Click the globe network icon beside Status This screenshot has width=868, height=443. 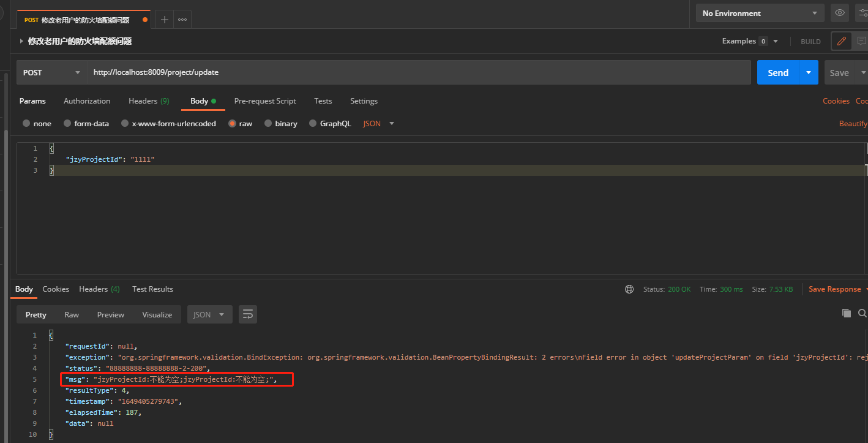point(629,289)
